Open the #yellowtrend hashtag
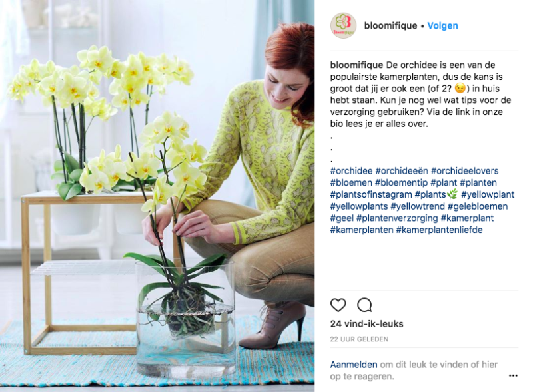The height and width of the screenshot is (392, 533). (x=418, y=206)
